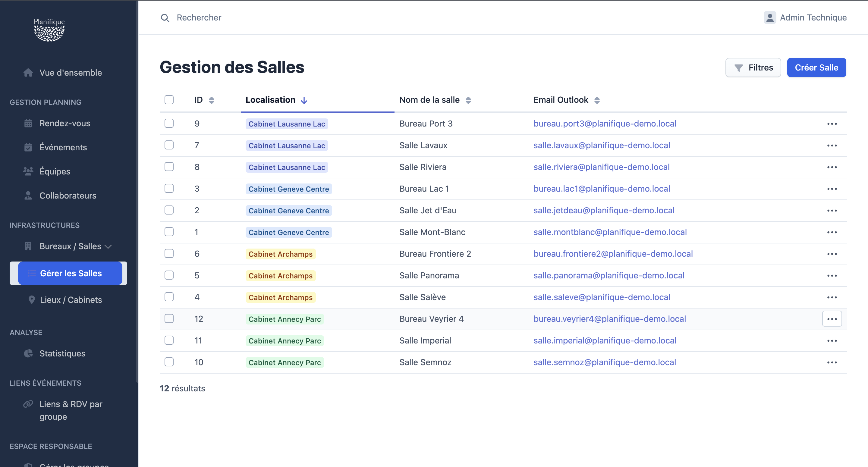Open actions menu for Bureau Port 3
Screen dimensions: 868x467
click(832, 124)
